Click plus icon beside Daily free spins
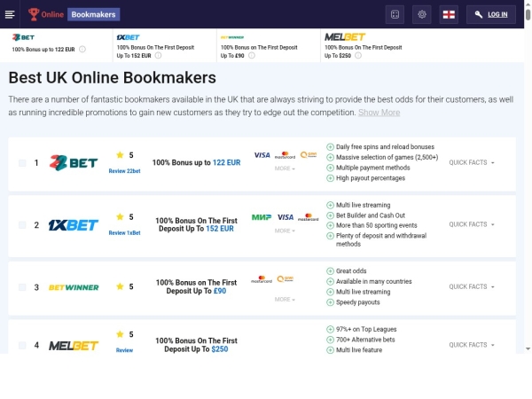This screenshot has width=532, height=399. coord(330,147)
